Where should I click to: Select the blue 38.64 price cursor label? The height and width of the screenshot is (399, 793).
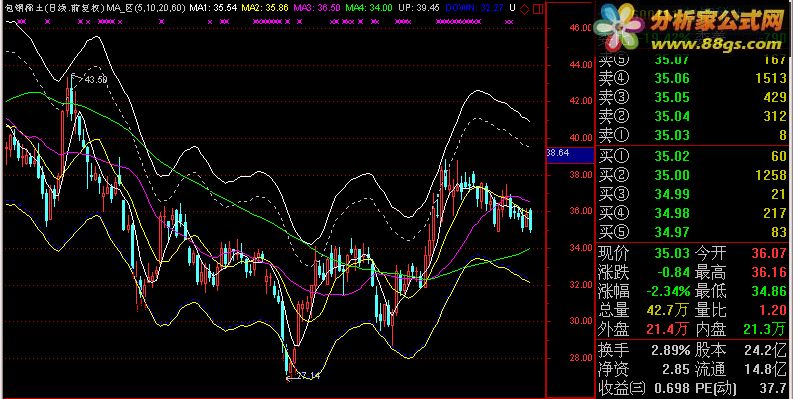pos(570,153)
